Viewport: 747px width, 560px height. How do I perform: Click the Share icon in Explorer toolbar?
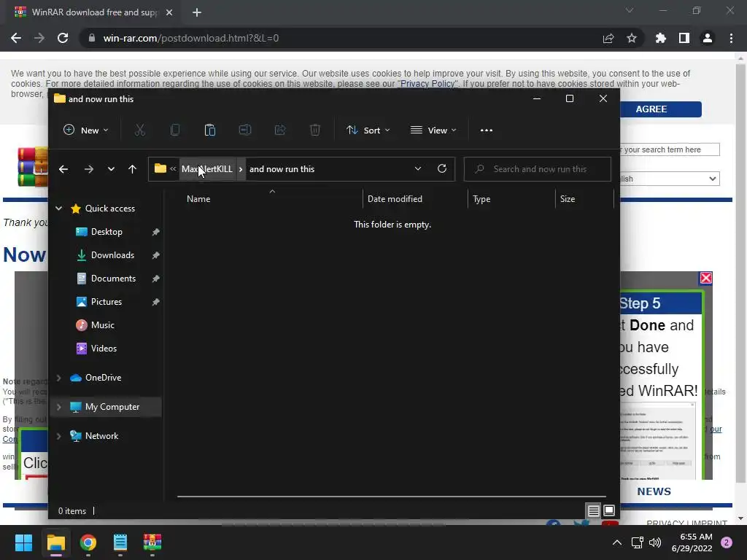[280, 130]
